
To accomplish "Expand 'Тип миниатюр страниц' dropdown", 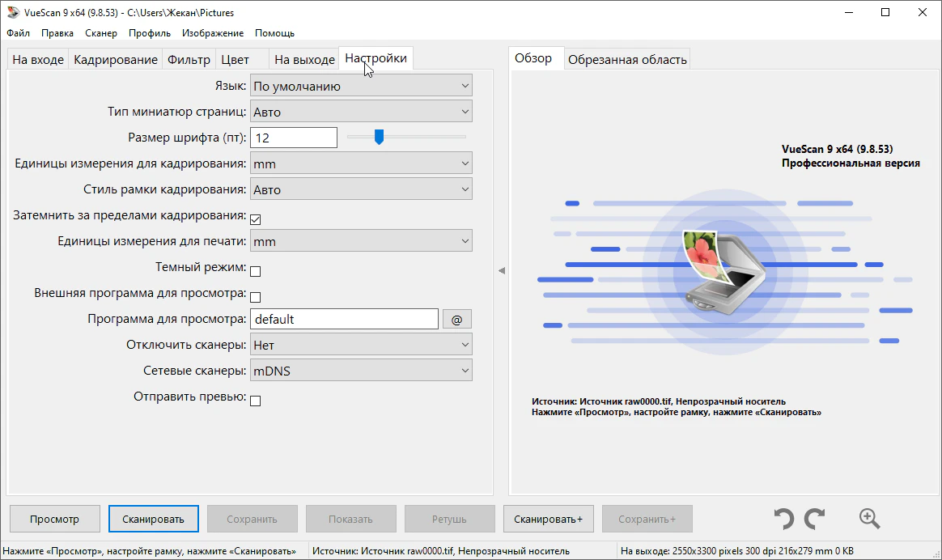I will tap(361, 112).
